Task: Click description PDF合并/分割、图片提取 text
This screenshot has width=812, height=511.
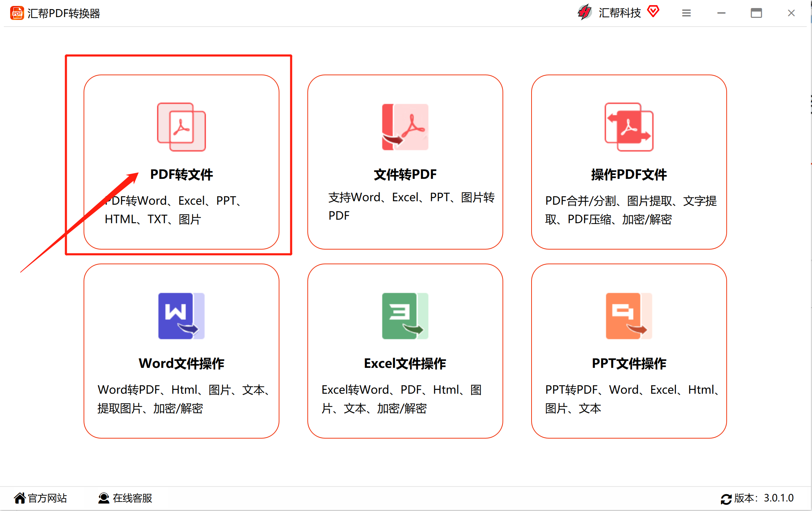Action: click(x=631, y=210)
